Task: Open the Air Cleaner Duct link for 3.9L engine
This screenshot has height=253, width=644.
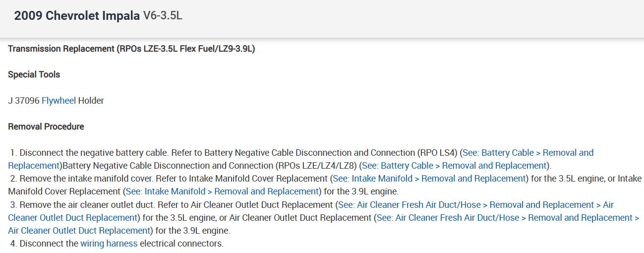Action: pos(506,218)
